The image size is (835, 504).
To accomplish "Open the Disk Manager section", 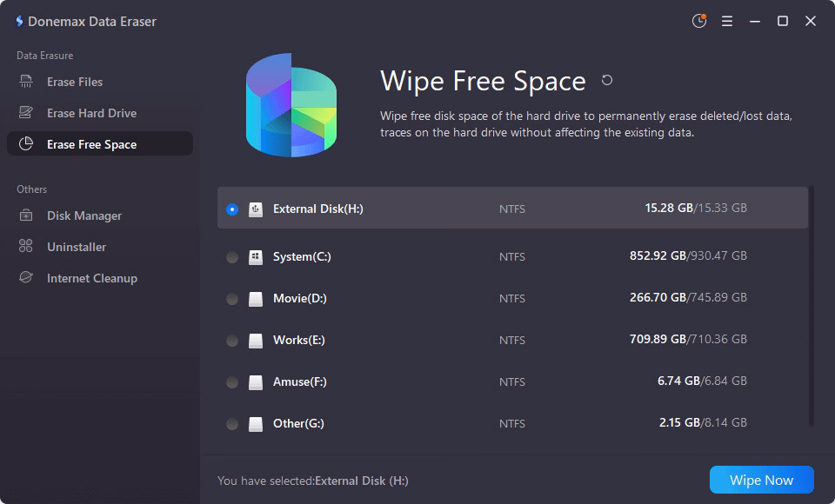I will (99, 216).
